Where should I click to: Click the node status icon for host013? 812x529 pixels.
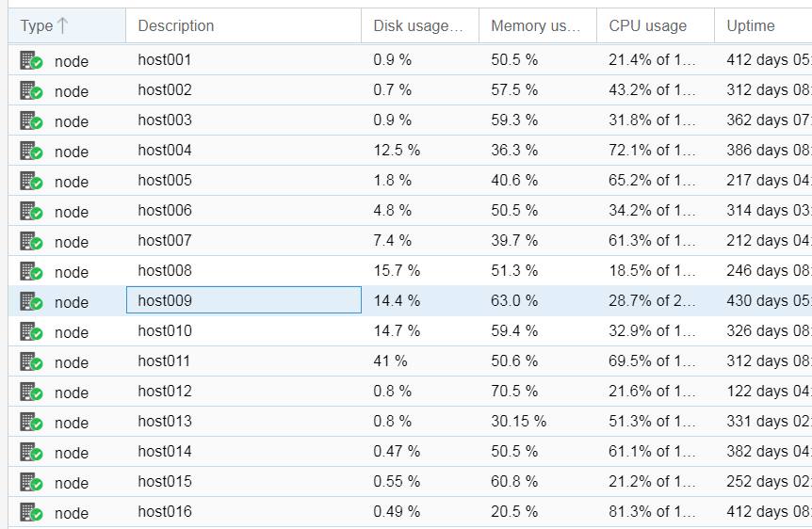(31, 423)
